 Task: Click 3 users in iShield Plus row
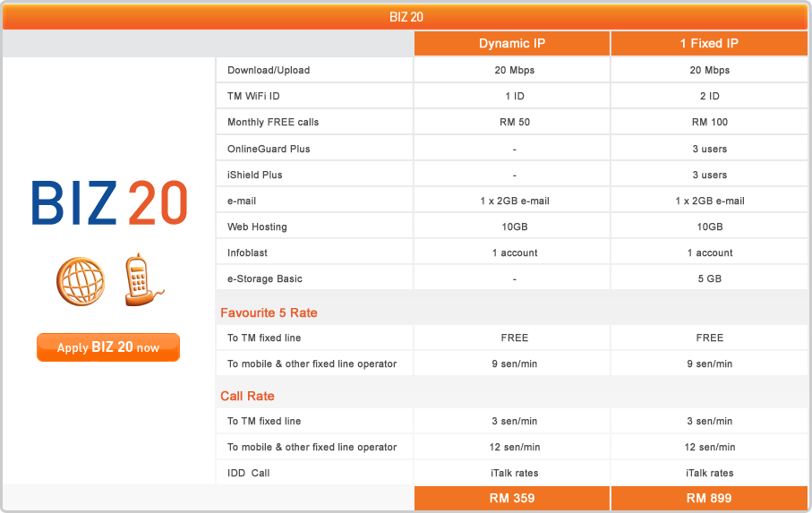point(709,175)
